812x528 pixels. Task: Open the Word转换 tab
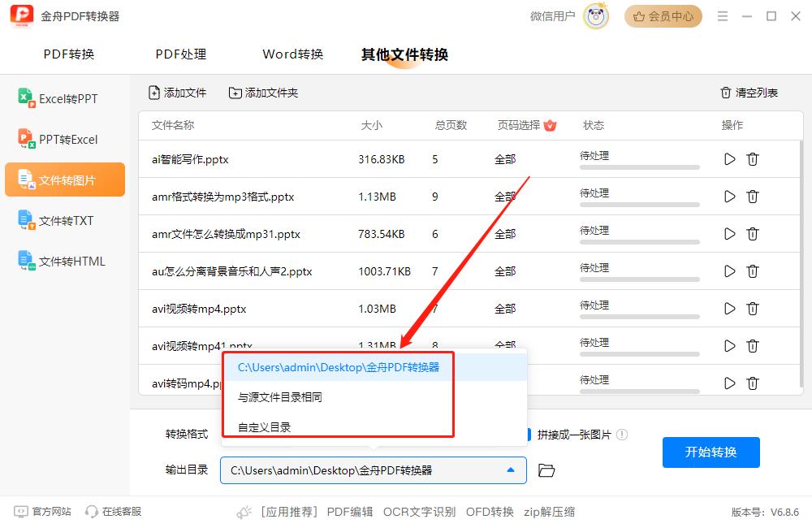pos(293,54)
